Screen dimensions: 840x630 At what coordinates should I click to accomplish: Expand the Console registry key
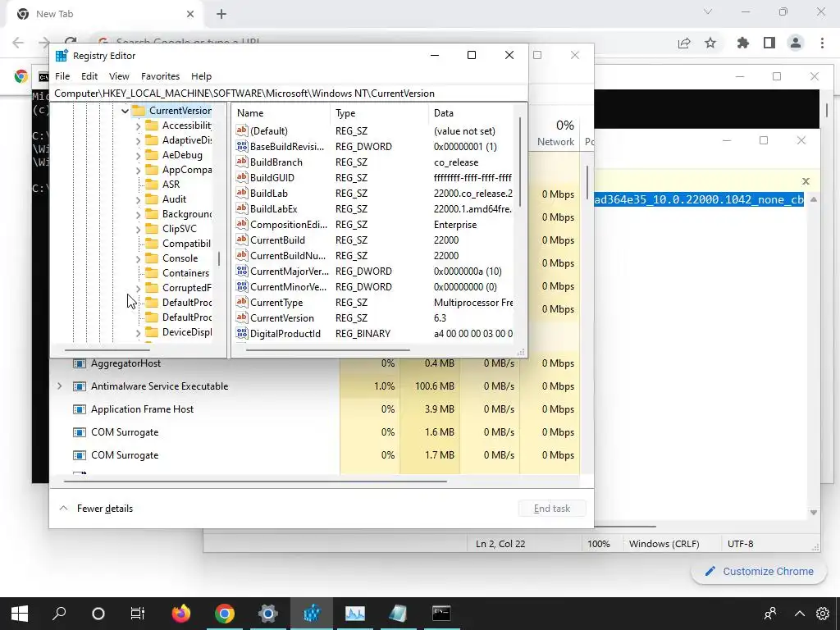click(138, 258)
